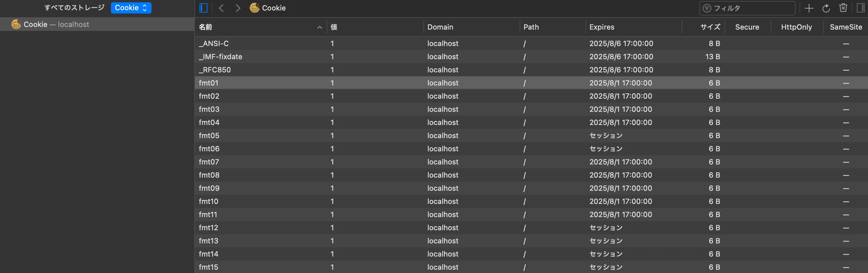Refresh the cookie list
Image resolution: width=868 pixels, height=273 pixels.
[x=826, y=8]
